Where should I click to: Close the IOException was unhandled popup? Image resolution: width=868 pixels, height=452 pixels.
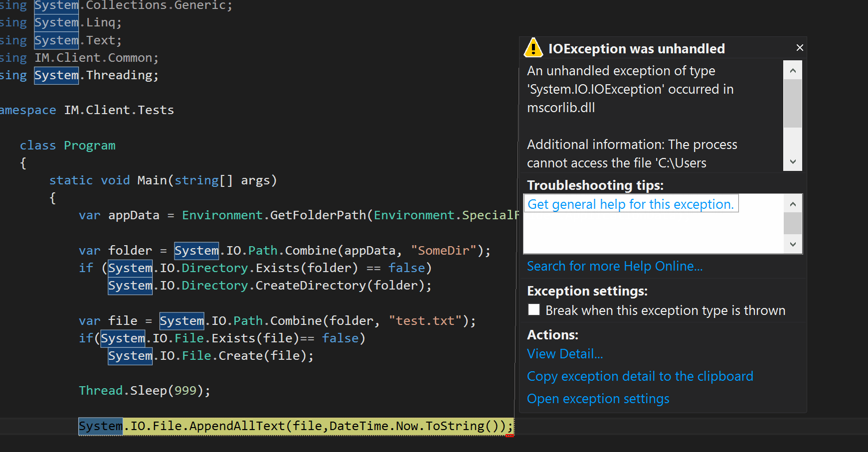point(800,47)
